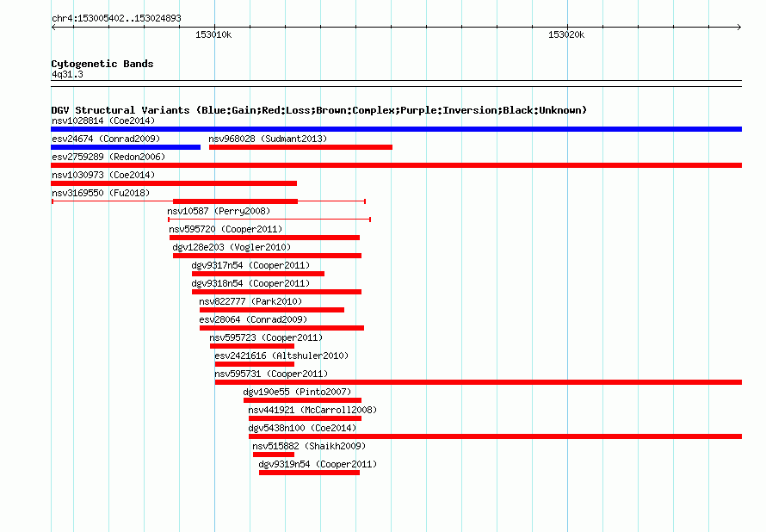
Task: Open nsv515882 (Shaikh2009) variant label
Action: 309,446
